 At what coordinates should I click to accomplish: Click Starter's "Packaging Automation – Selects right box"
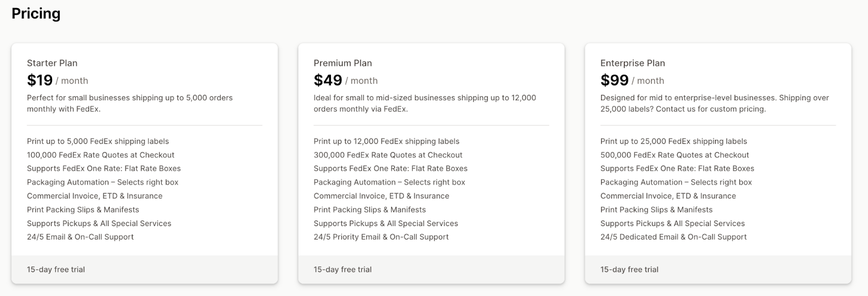103,182
